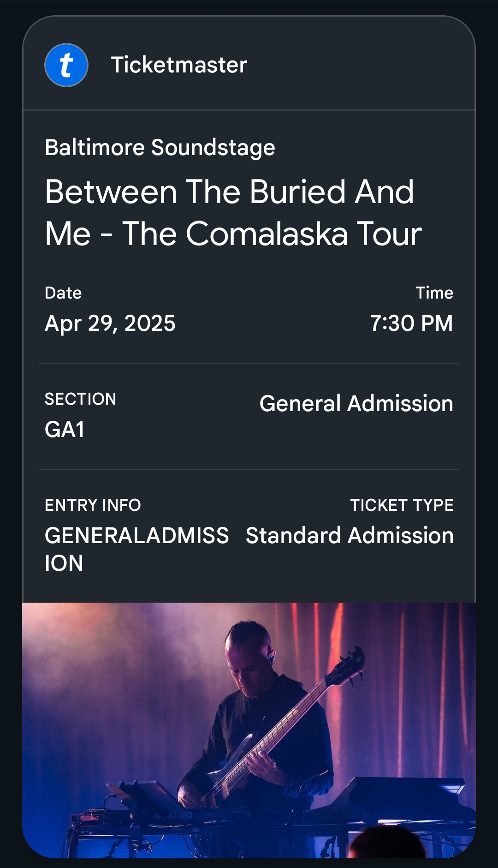Click the Time label
The height and width of the screenshot is (868, 498).
(x=434, y=293)
